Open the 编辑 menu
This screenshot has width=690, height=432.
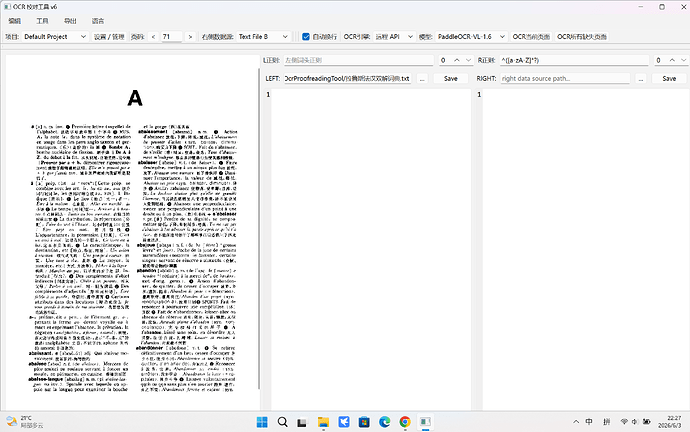click(x=15, y=21)
